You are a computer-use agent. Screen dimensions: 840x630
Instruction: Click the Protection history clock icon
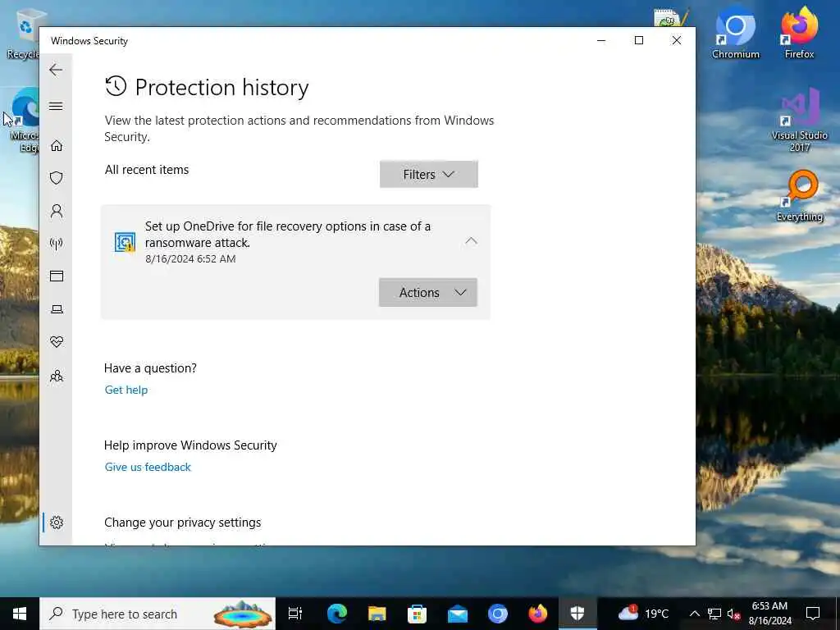tap(116, 86)
